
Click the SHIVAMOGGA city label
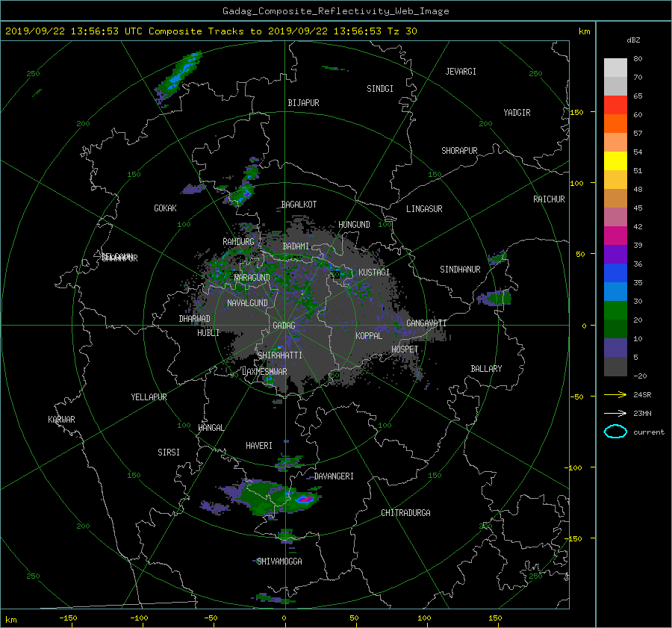(279, 562)
